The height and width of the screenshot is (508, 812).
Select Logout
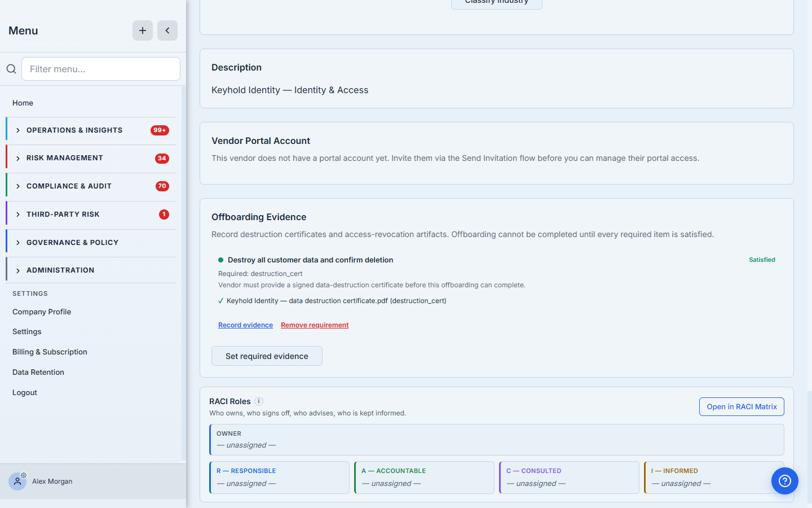25,392
